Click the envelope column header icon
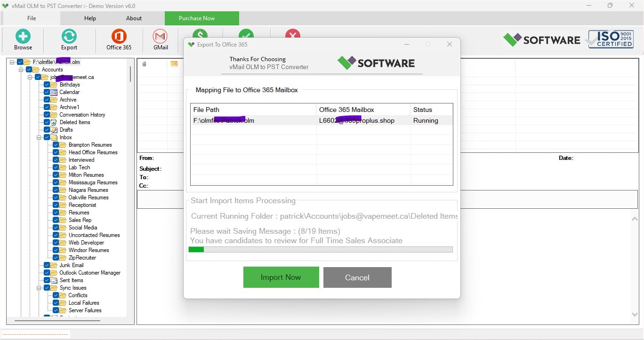 point(174,64)
